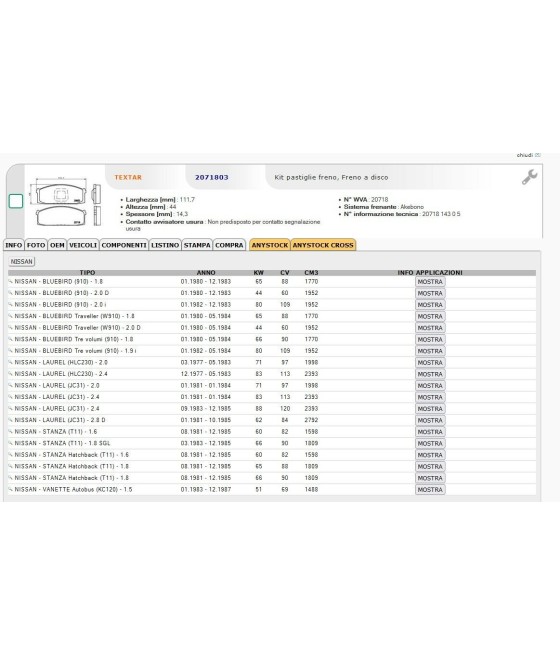
Task: Open the STAMPA tab
Action: pyautogui.click(x=197, y=245)
